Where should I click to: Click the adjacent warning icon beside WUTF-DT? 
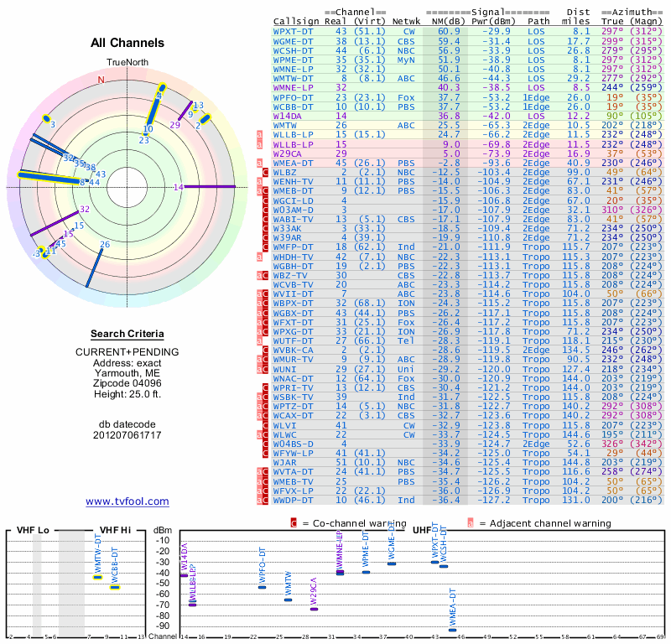259,340
